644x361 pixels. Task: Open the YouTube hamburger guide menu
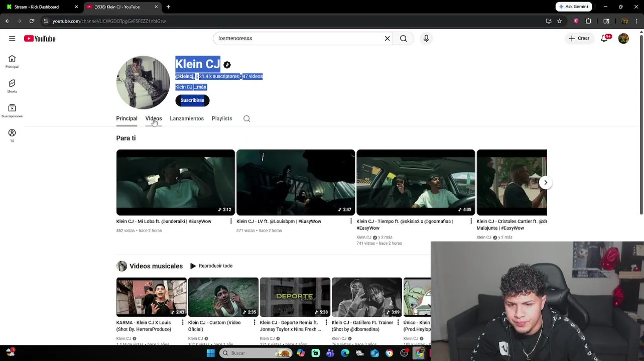pos(12,39)
